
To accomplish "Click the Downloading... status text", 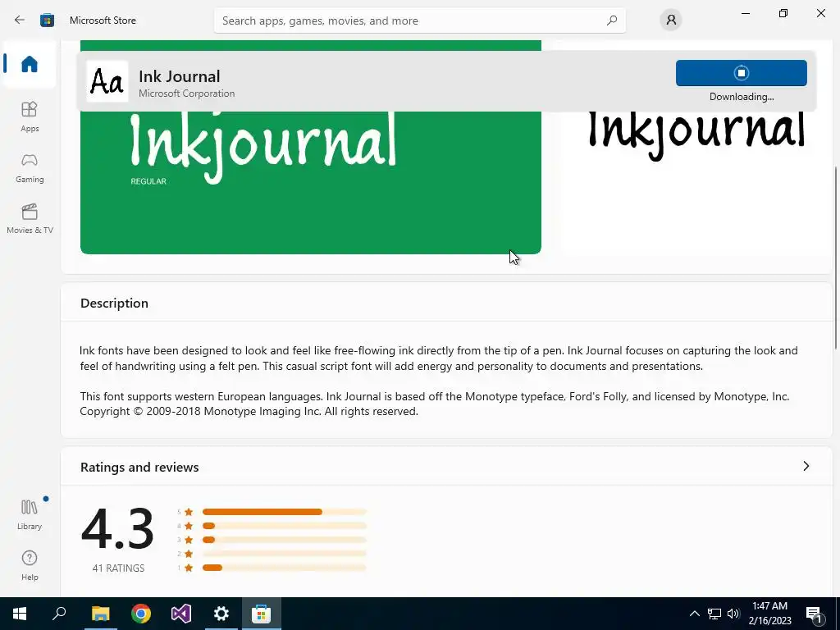I will point(742,97).
